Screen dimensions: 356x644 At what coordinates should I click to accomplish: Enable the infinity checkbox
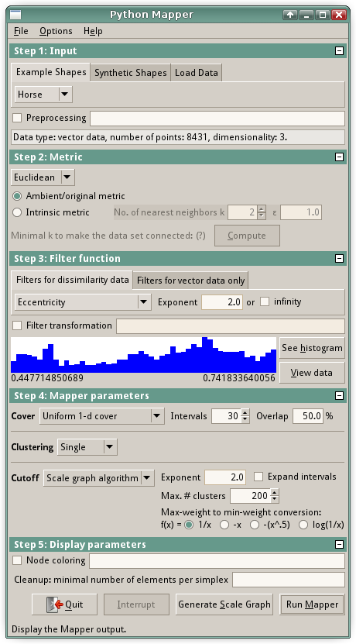[265, 302]
